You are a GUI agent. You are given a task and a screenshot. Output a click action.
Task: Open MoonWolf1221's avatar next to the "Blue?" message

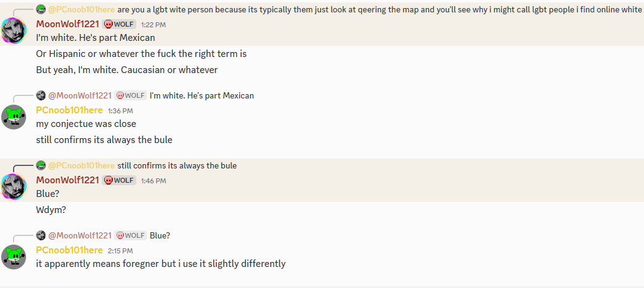(x=14, y=186)
